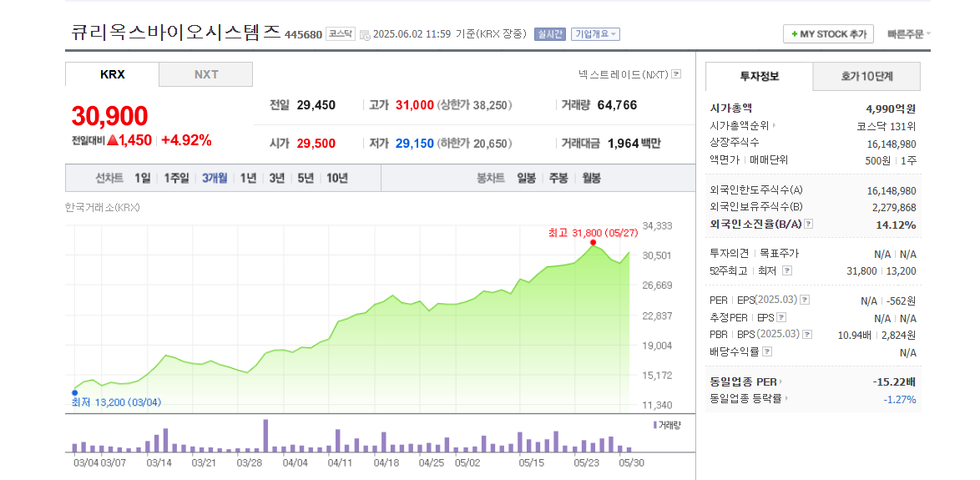Click the 전일 value 29,450

tap(316, 105)
